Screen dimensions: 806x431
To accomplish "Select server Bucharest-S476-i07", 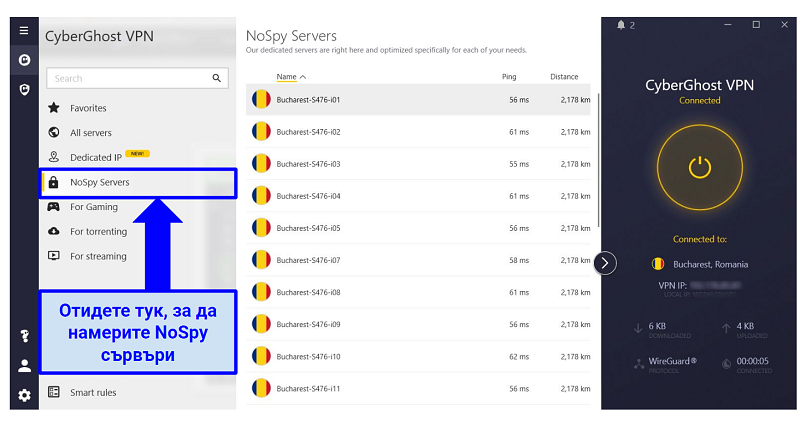I will tap(418, 260).
